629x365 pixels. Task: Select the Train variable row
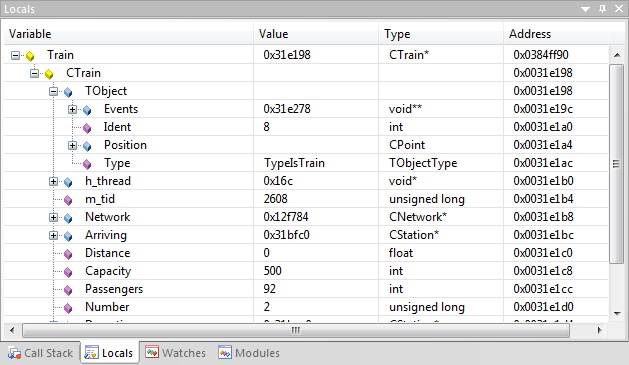[x=306, y=55]
